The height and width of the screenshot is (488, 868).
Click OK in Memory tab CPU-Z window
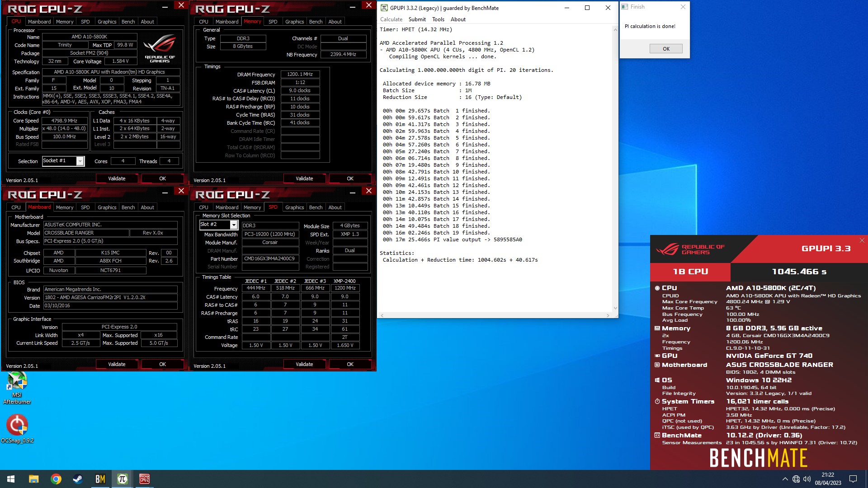pyautogui.click(x=350, y=178)
